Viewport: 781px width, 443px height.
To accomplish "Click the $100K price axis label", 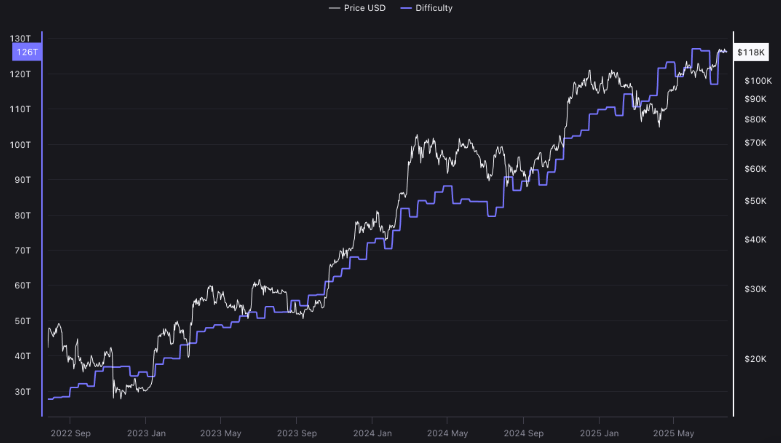I will (758, 80).
